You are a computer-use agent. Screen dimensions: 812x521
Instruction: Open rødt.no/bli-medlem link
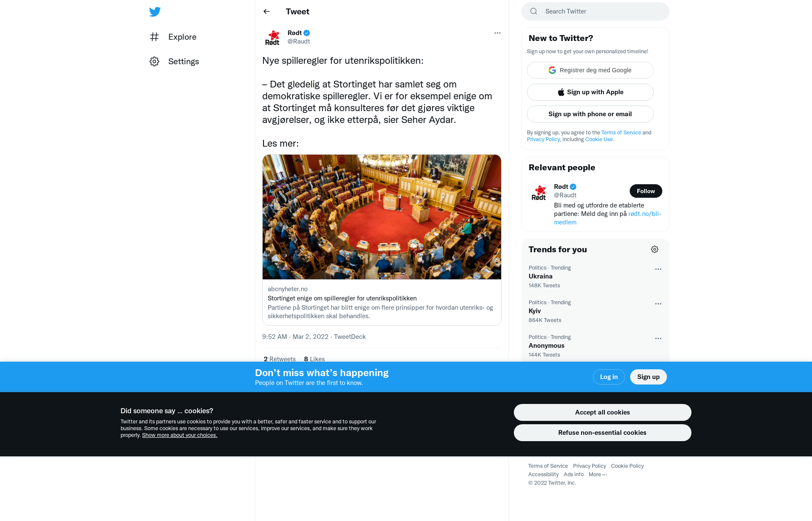pos(608,218)
